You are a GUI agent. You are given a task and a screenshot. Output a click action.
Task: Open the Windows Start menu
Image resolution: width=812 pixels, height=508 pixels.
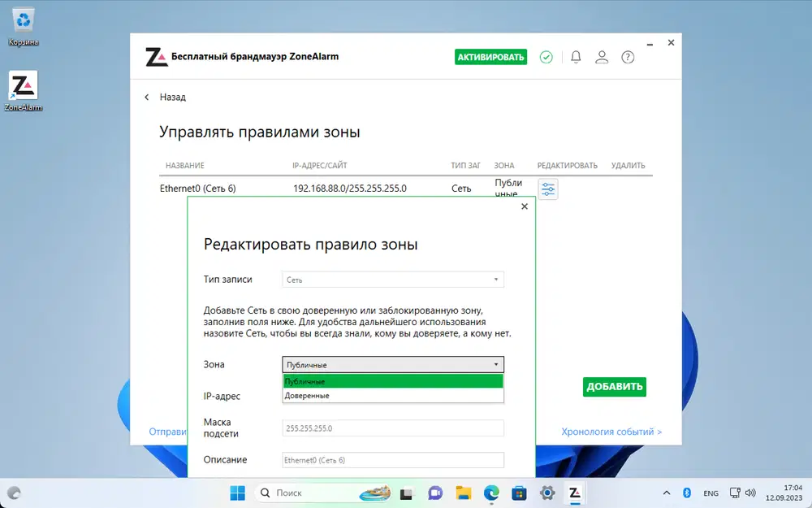pos(238,493)
